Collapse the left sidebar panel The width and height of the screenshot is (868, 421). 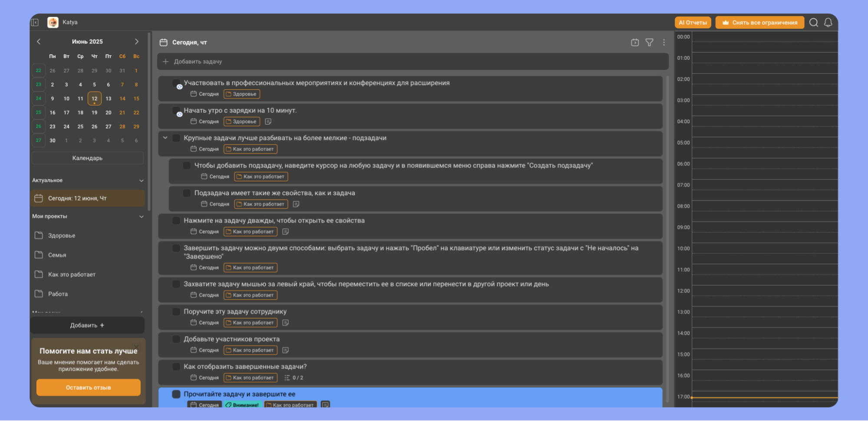[35, 23]
